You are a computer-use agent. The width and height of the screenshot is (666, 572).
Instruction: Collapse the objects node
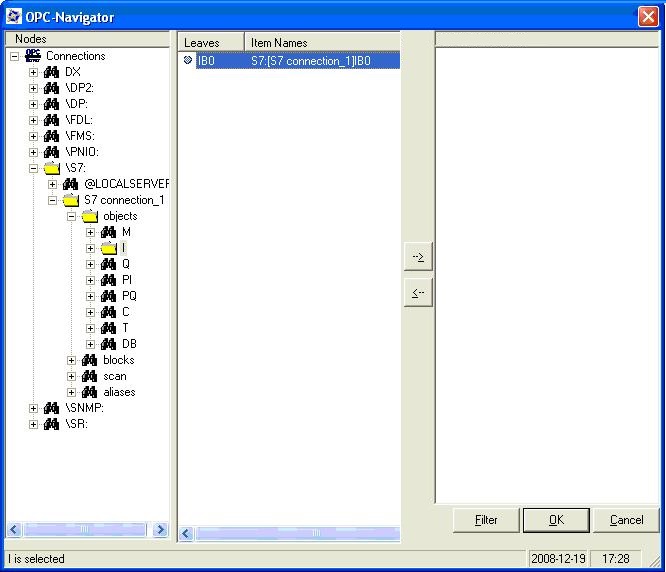coord(71,216)
